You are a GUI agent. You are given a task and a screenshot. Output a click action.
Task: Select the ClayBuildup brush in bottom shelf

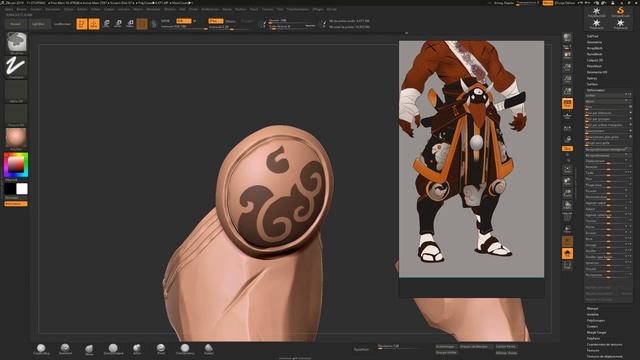pos(41,349)
